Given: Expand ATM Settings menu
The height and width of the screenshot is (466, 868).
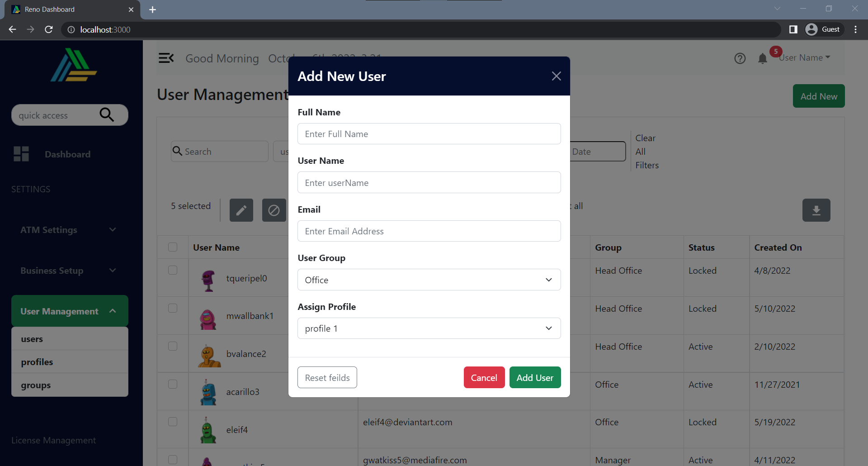Looking at the screenshot, I should click(69, 230).
